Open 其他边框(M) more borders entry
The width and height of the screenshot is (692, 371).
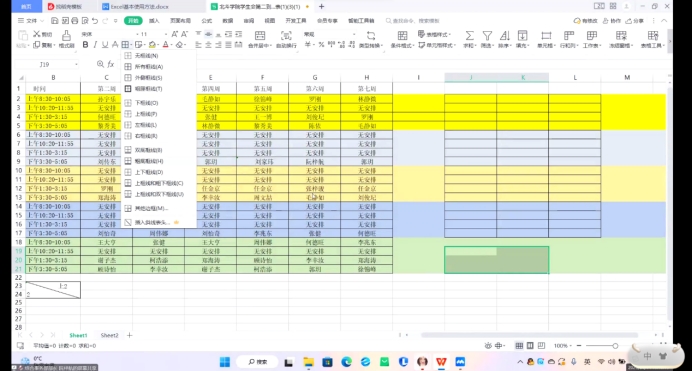(151, 208)
